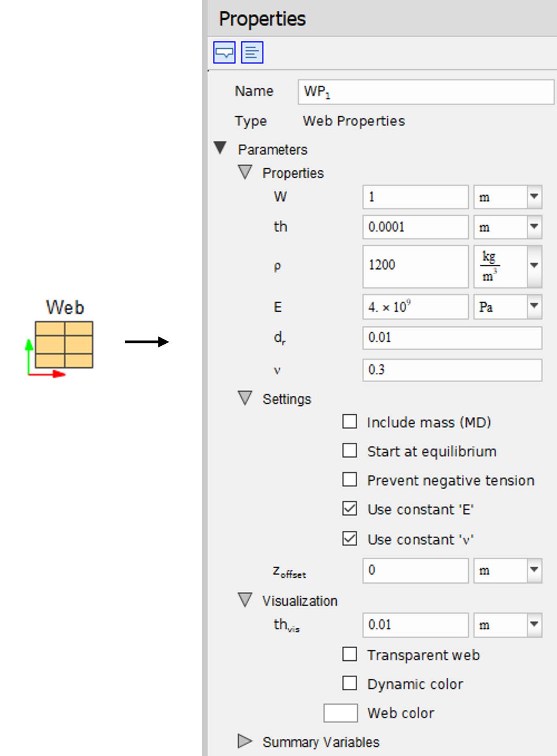
Task: Expand the Summary Variables section
Action: coord(244,741)
